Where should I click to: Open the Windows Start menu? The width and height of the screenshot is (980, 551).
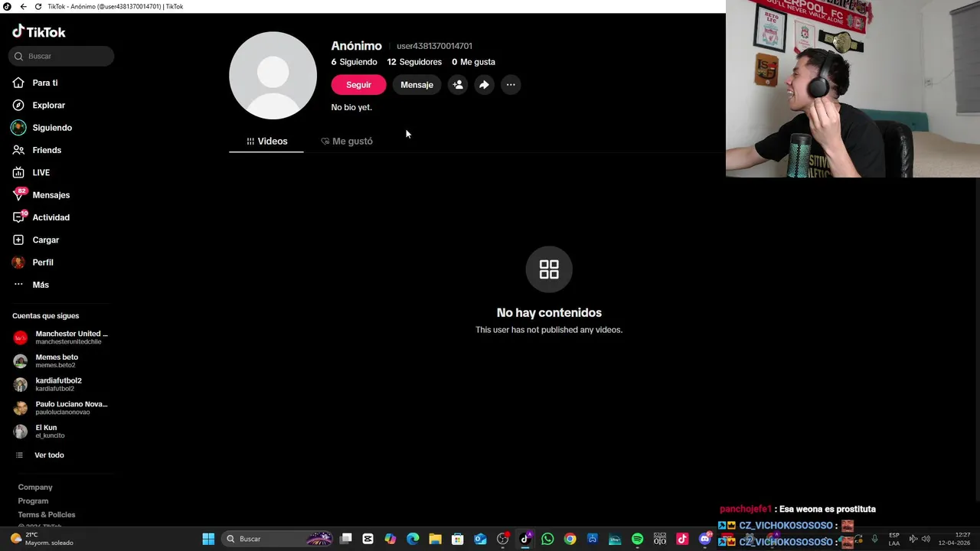(208, 539)
